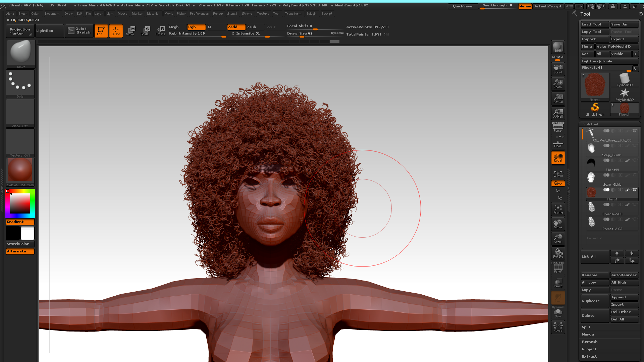Toggle Transp transparency mode
This screenshot has height=362, width=644.
coord(558,283)
